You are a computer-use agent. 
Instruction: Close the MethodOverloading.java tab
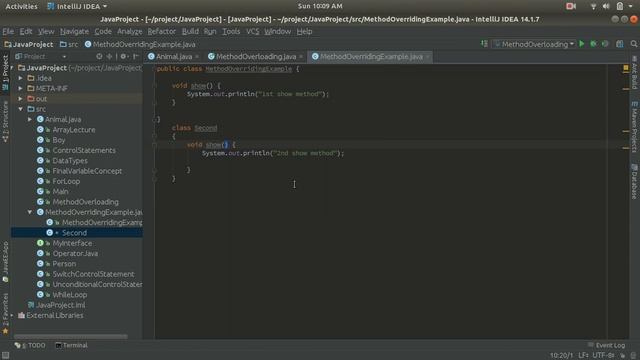point(301,57)
